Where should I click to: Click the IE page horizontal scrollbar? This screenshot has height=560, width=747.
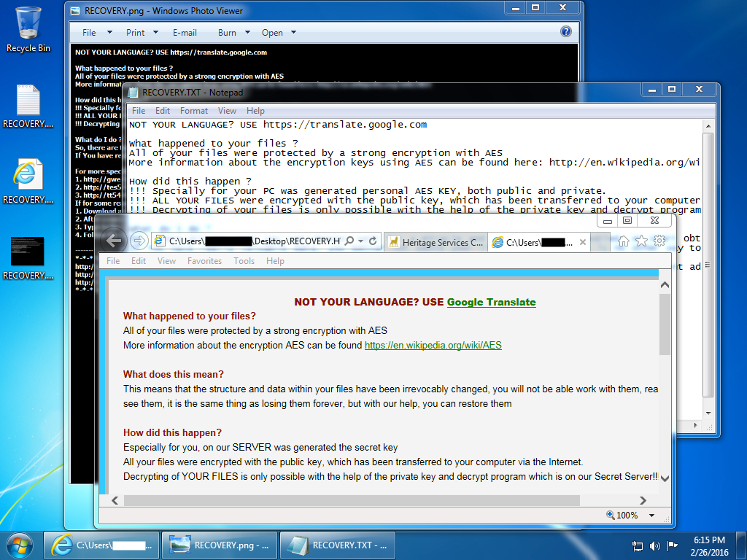tap(350, 500)
